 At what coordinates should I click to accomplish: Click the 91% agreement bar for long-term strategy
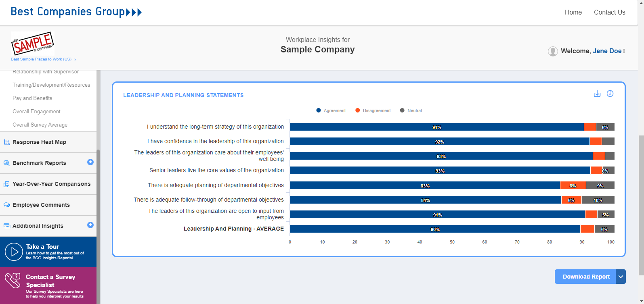pyautogui.click(x=437, y=127)
